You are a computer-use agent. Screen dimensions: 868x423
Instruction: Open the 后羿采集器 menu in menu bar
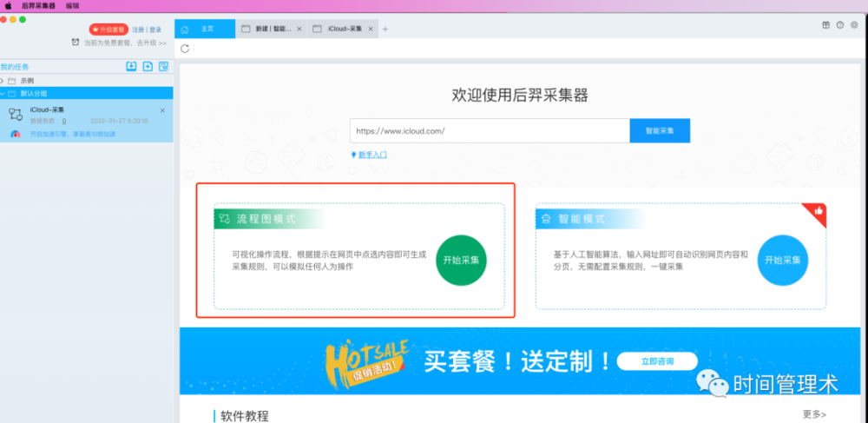tap(39, 5)
